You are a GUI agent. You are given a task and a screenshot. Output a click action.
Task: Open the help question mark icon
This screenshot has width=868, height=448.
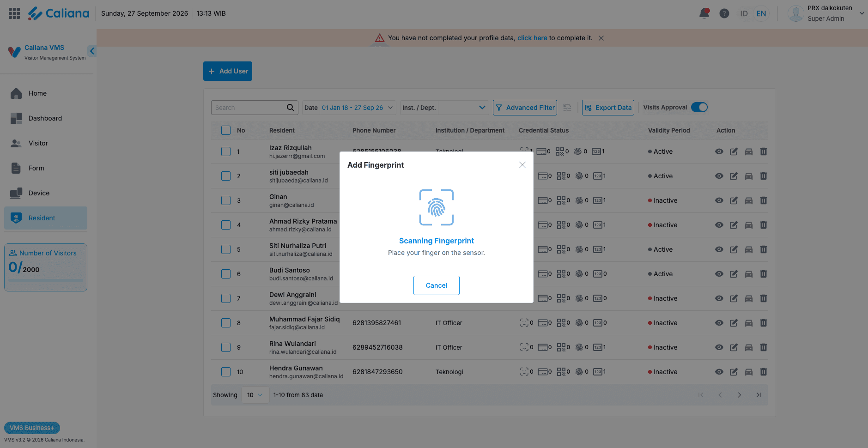pos(724,13)
